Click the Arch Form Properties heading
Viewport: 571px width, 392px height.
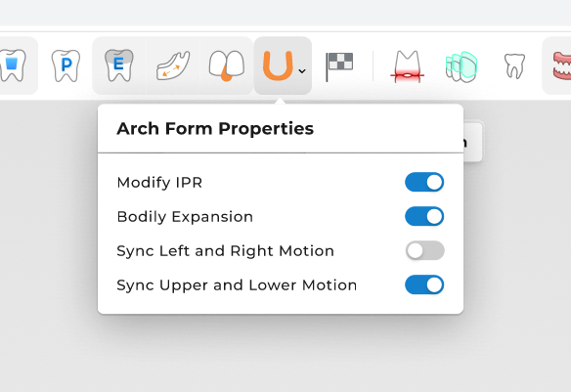(x=215, y=128)
